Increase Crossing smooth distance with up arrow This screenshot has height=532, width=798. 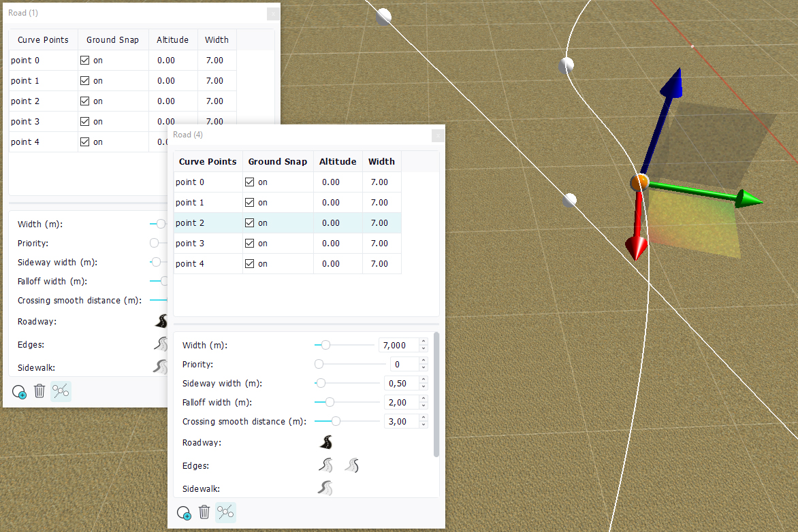(423, 418)
